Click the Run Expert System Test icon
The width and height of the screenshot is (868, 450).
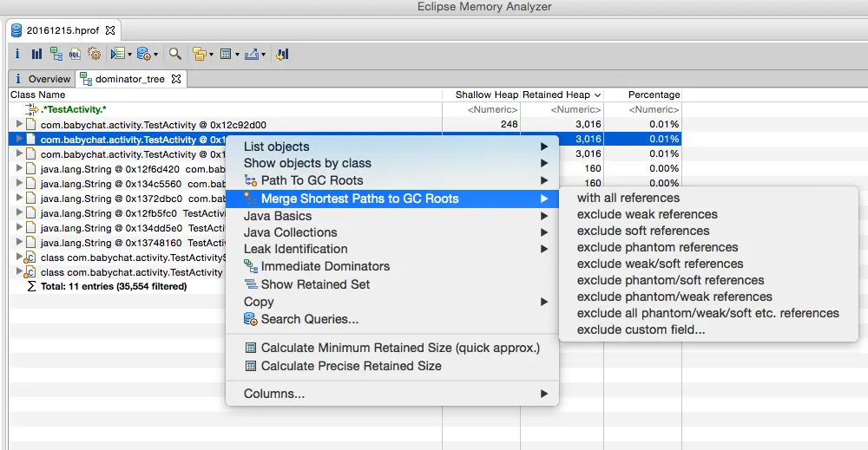[x=117, y=54]
